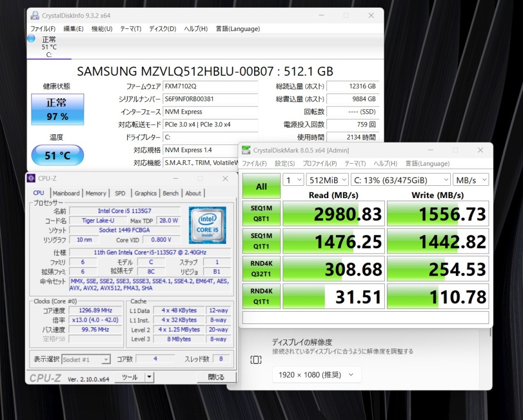
Task: Click the display resolution icon in Settings
Action: click(x=256, y=360)
